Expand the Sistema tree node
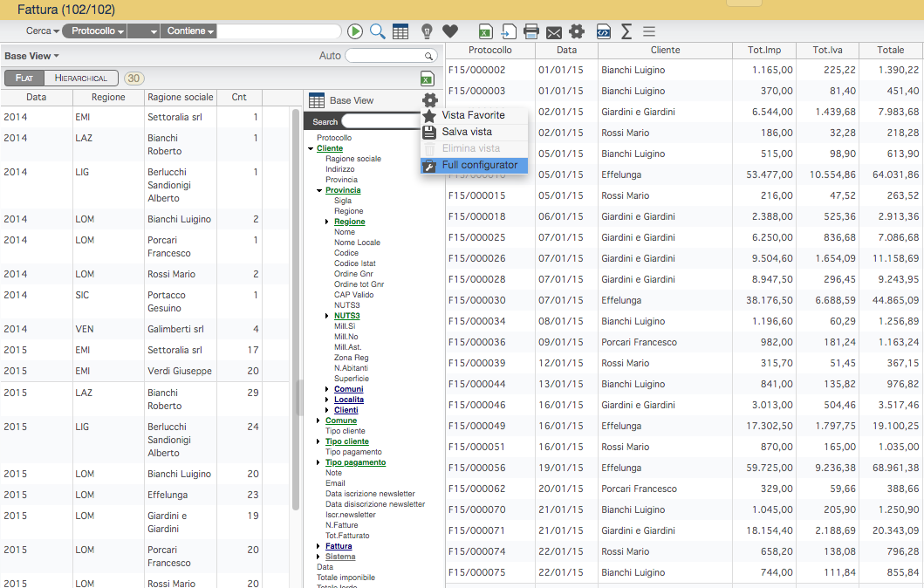Image resolution: width=924 pixels, height=588 pixels. click(318, 557)
